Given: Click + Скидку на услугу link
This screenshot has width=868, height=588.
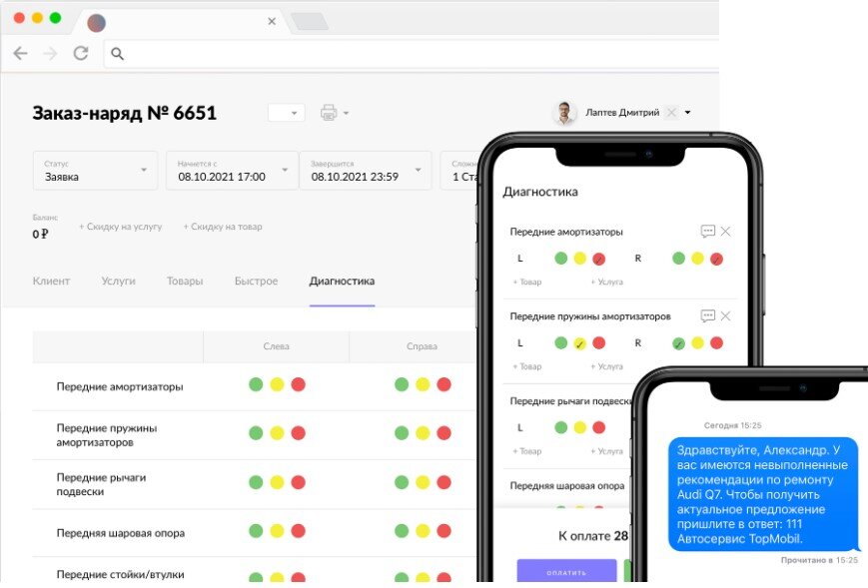Looking at the screenshot, I should tap(120, 227).
